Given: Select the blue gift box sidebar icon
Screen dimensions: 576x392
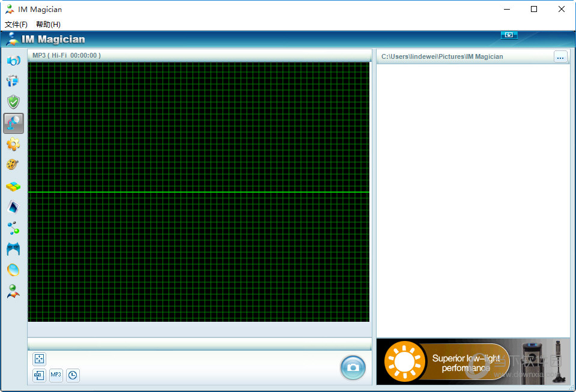Looking at the screenshot, I should (13, 81).
